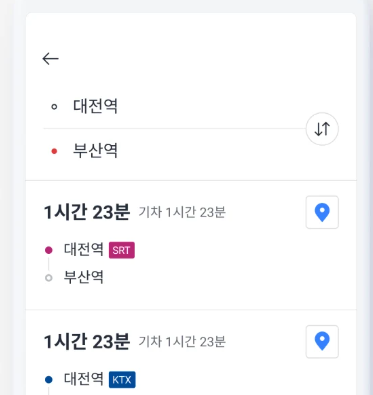
Task: Go back using the left arrow
Action: (x=51, y=59)
